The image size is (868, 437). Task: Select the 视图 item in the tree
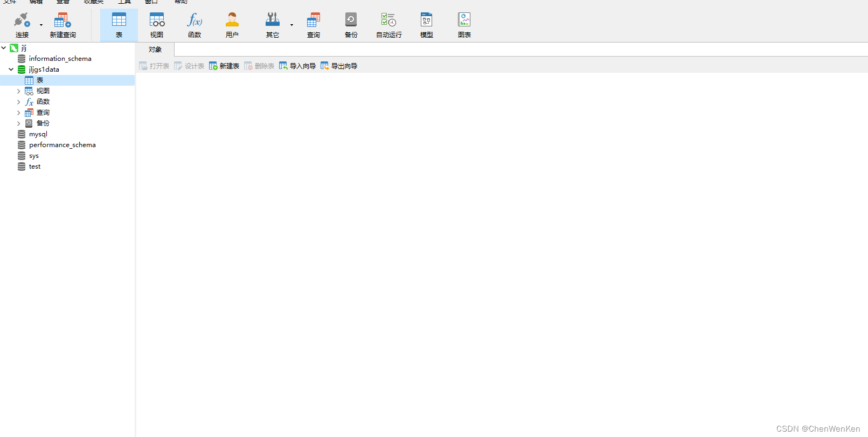coord(43,91)
